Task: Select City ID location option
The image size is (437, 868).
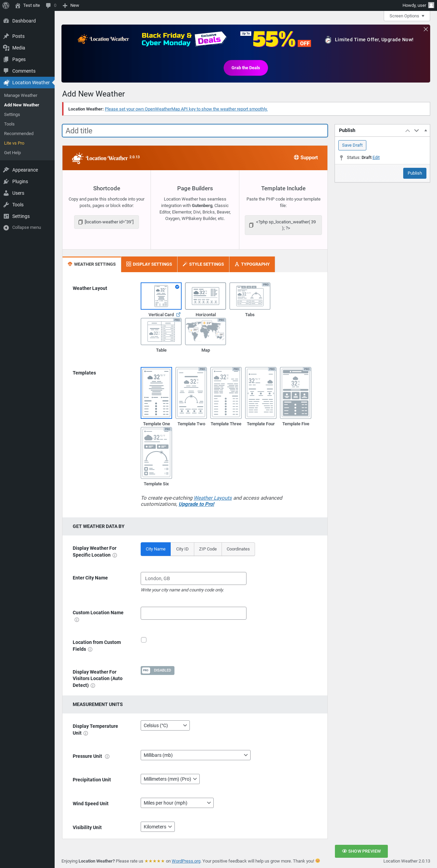Action: click(182, 549)
